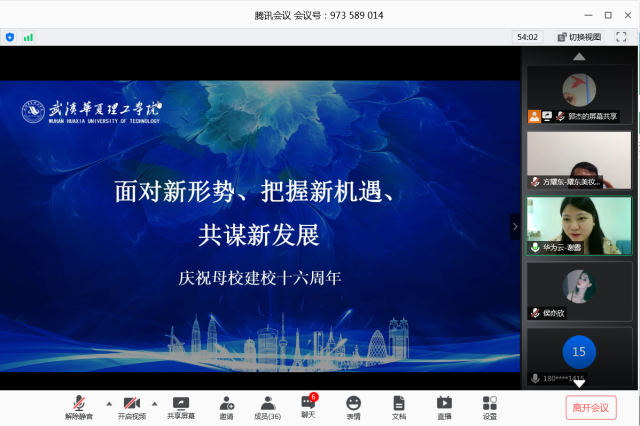Select the 180****1415 participant tile
Image resolution: width=640 pixels, height=426 pixels.
coord(579,357)
